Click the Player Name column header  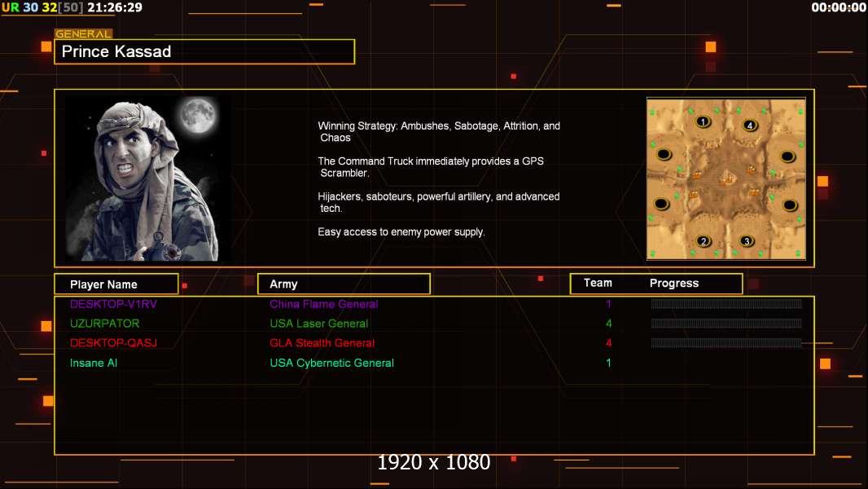[116, 284]
